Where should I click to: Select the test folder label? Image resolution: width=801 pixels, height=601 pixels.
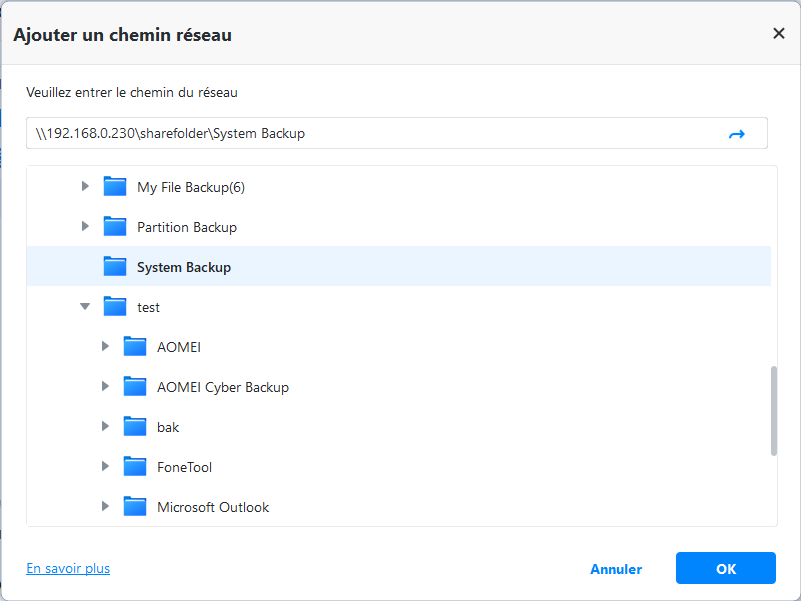[x=148, y=307]
